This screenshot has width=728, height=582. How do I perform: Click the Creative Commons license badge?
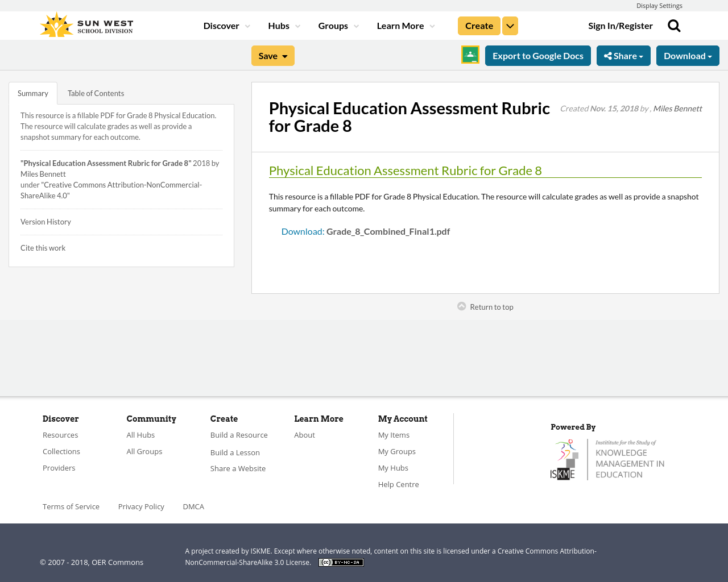341,562
